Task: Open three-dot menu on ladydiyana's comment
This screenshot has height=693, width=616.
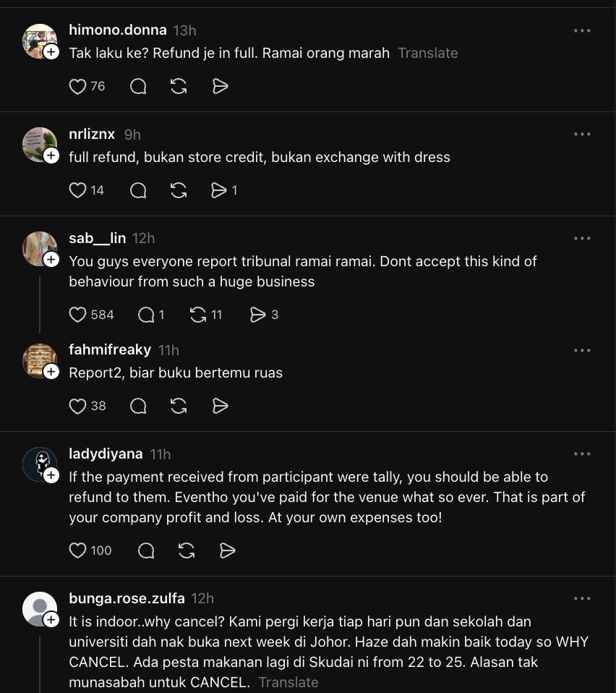Action: click(x=582, y=454)
